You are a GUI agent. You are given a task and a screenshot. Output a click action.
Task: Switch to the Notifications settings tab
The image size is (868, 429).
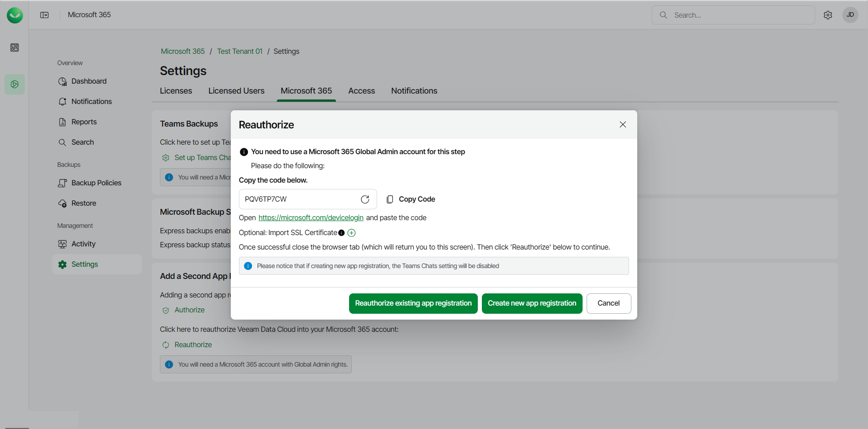[x=414, y=91]
